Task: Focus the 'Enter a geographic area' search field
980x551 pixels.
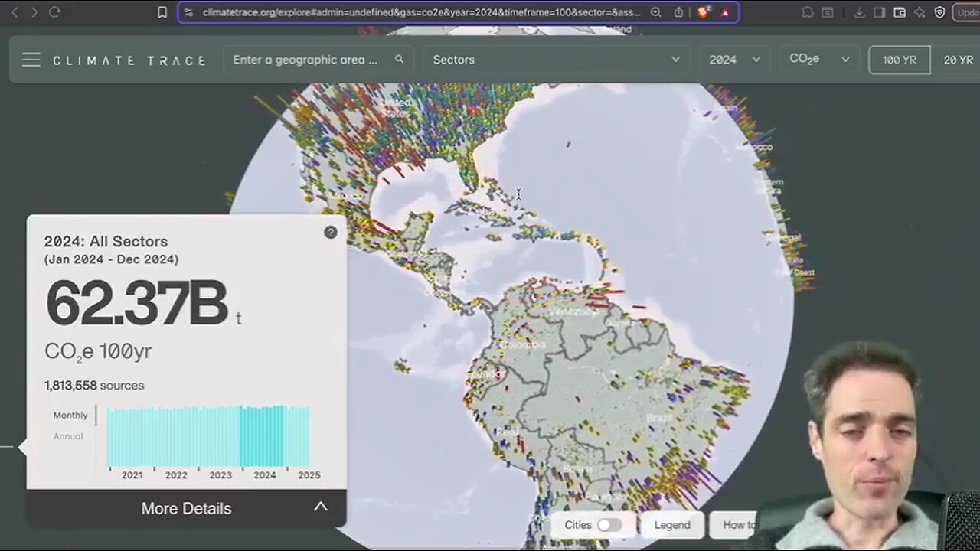Action: 318,60
